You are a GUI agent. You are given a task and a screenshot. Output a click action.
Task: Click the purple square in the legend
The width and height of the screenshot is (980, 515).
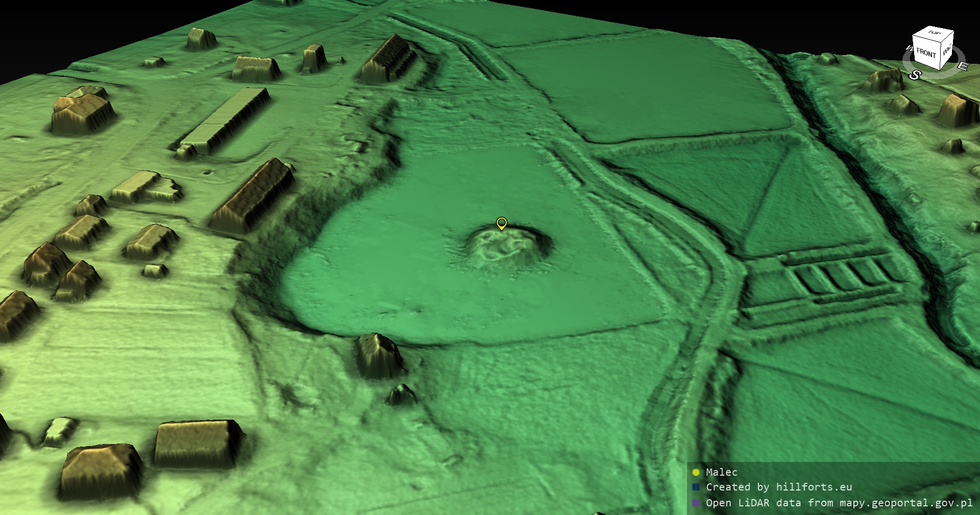(696, 503)
